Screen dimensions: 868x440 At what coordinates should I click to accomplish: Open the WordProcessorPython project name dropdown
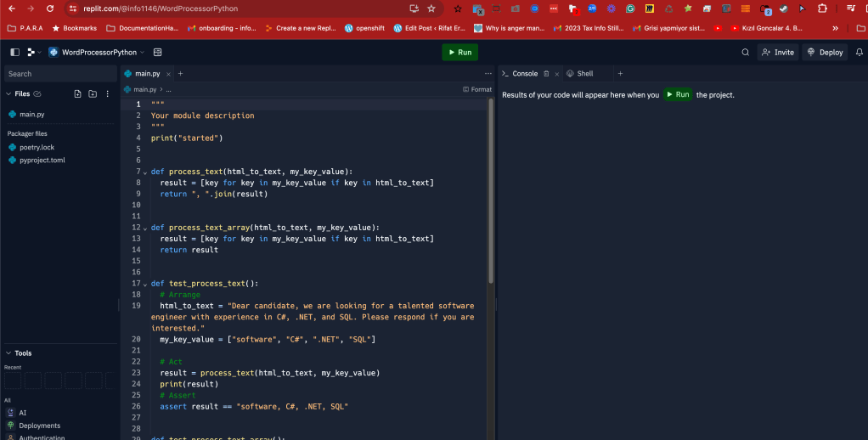97,52
